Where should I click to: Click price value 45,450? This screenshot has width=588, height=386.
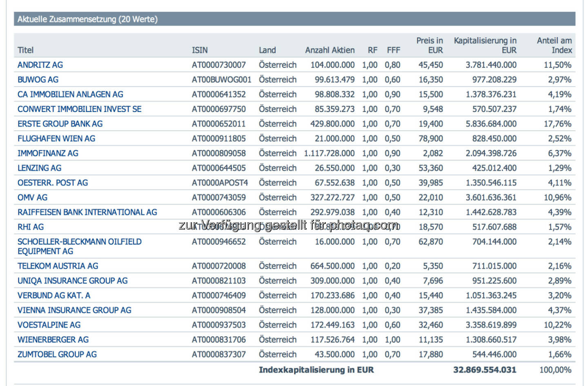point(431,65)
